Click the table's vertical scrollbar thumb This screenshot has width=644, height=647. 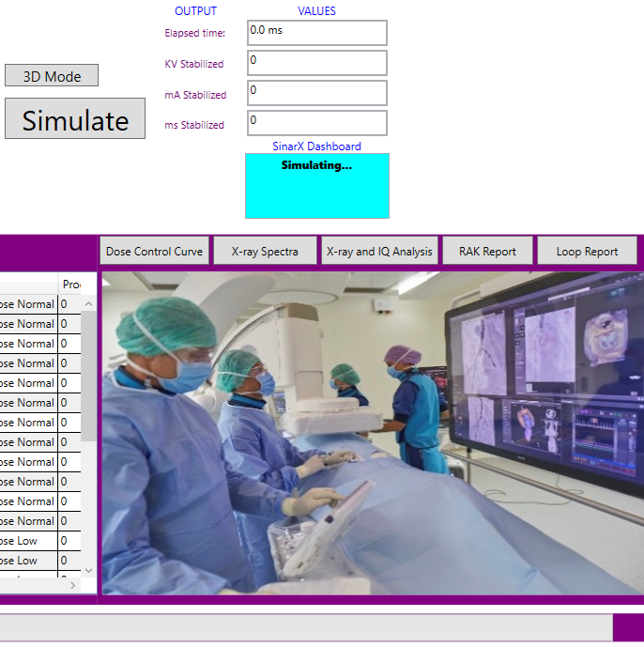89,376
